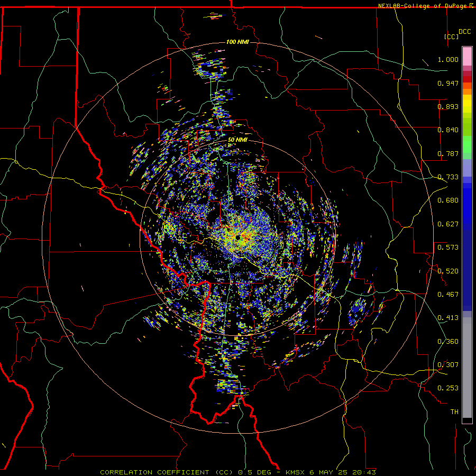The image size is (476, 476).
Task: Pick the red band of the color scale
Action: tap(467, 79)
